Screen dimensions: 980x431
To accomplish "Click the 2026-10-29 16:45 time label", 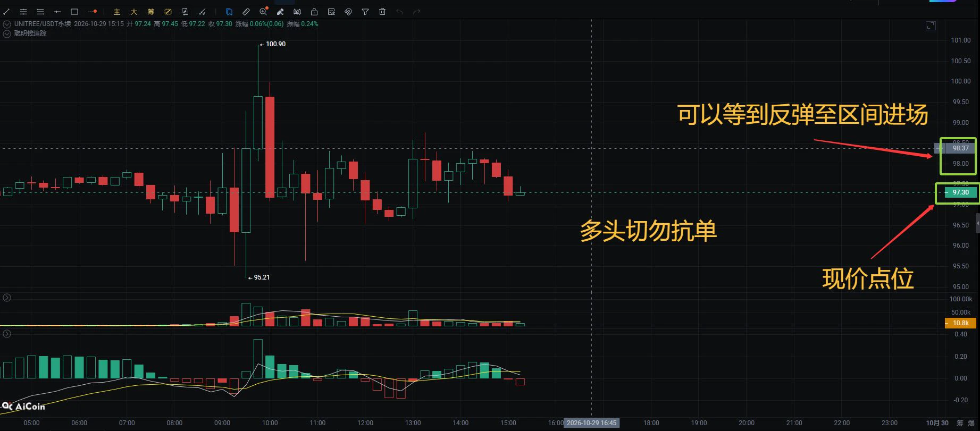I will (591, 423).
